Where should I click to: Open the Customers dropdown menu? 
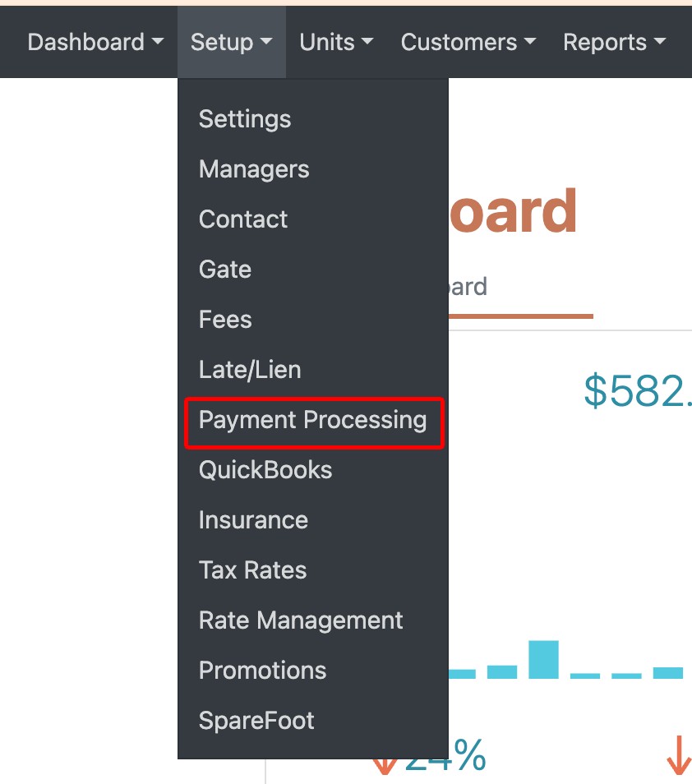coord(468,42)
